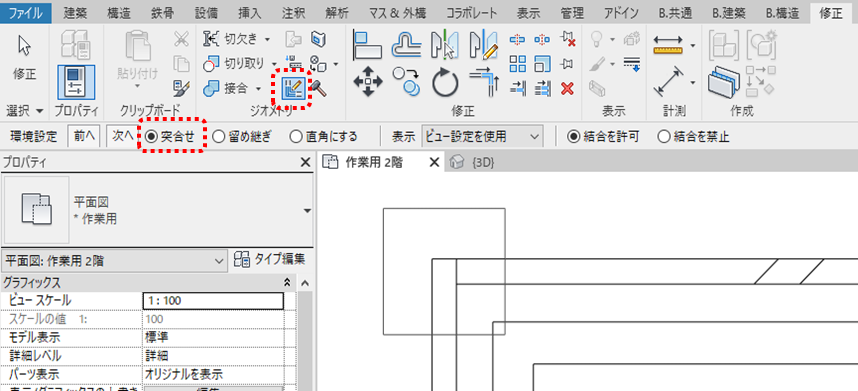Collapse the グラフィックス section
The width and height of the screenshot is (858, 391).
(286, 283)
